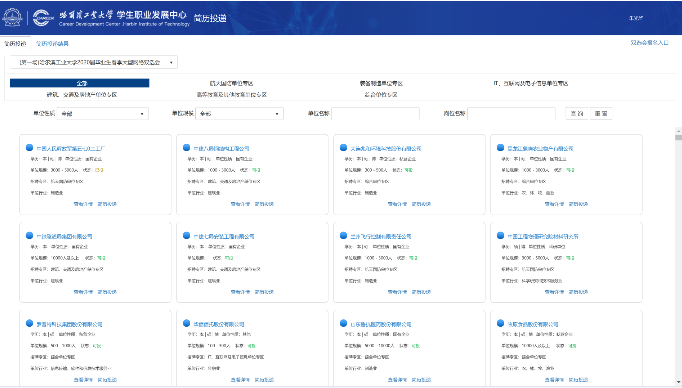Viewport: 682px width, 388px height.
Task: Open the 单位规模 dropdown
Action: point(240,114)
